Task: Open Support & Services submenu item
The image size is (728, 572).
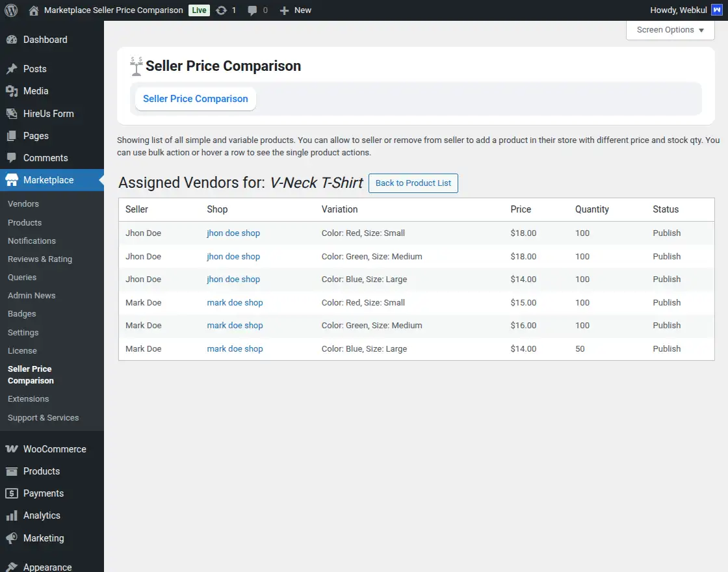Action: coord(43,418)
